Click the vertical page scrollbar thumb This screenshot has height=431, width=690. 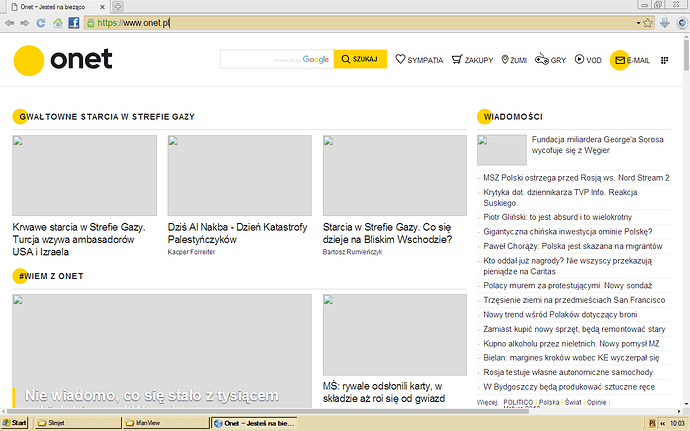click(x=686, y=55)
